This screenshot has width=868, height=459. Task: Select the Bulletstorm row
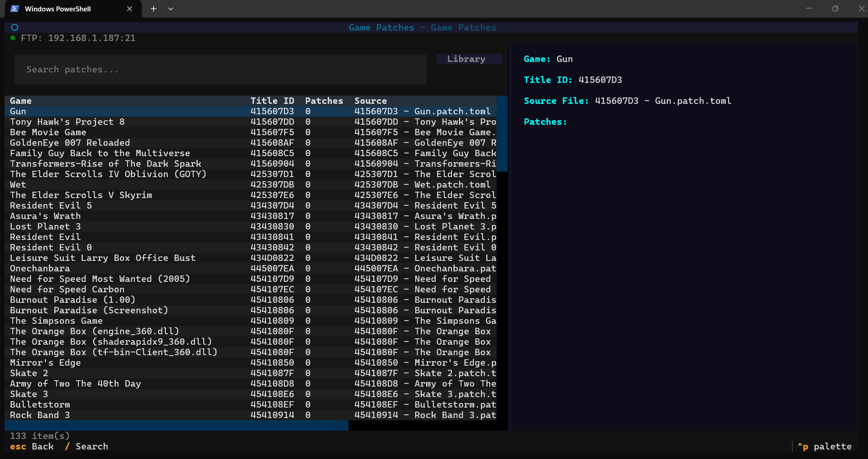[x=251, y=404]
